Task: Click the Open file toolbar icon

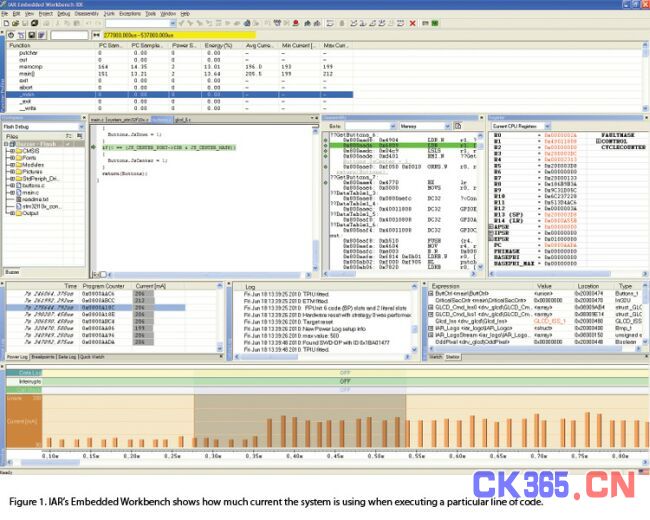Action: tap(15, 24)
